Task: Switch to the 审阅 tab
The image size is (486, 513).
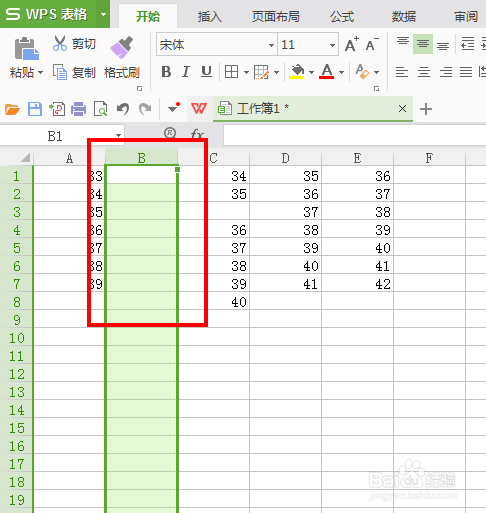Action: [466, 16]
